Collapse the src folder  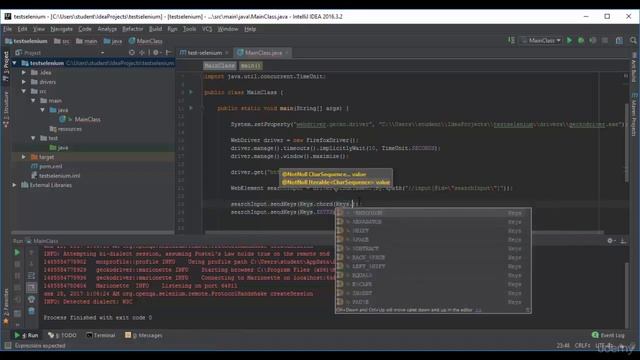click(24, 91)
